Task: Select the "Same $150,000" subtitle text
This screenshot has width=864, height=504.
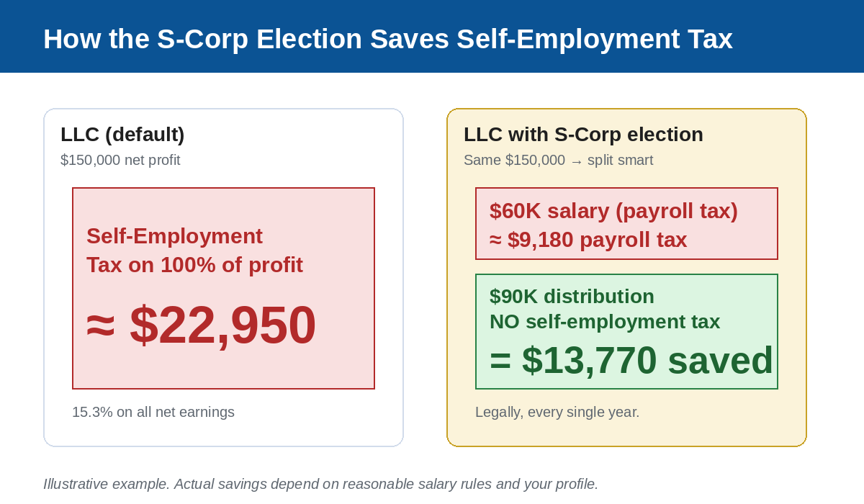Action: pyautogui.click(x=514, y=160)
